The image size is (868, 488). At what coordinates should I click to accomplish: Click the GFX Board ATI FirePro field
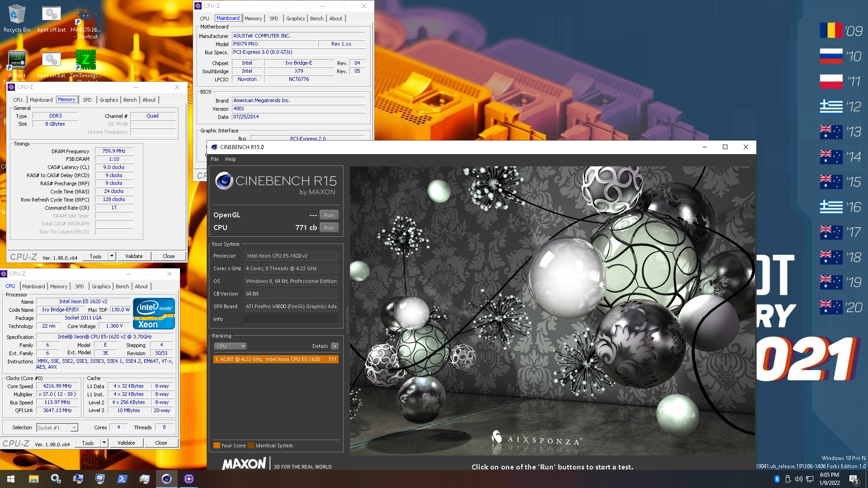(x=291, y=306)
